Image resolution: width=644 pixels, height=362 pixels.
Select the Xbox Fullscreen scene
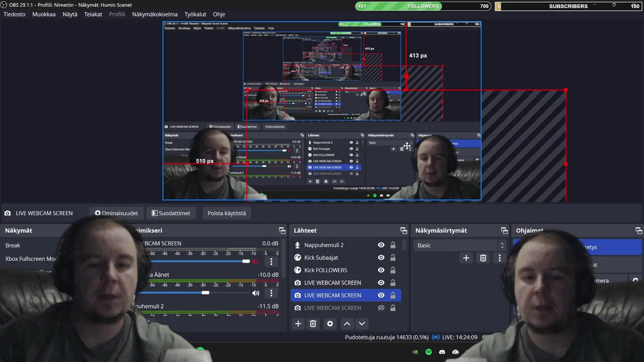point(31,258)
